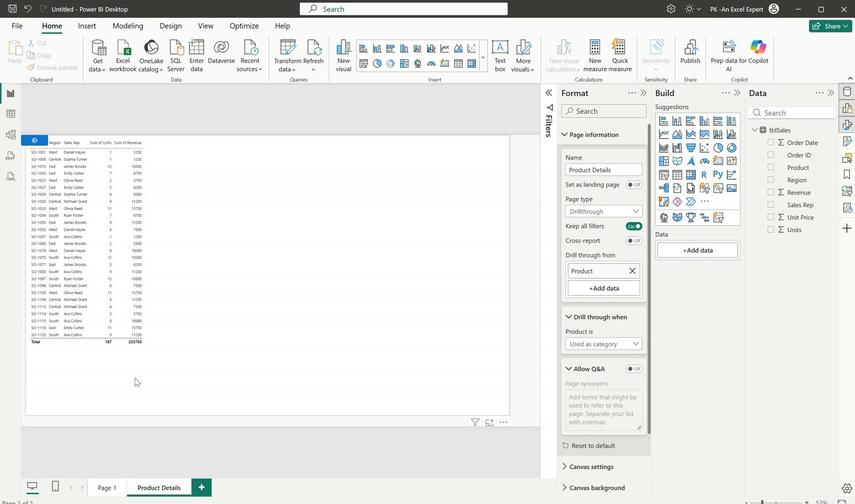
Task: Collapse tblSales table tree
Action: tap(755, 130)
